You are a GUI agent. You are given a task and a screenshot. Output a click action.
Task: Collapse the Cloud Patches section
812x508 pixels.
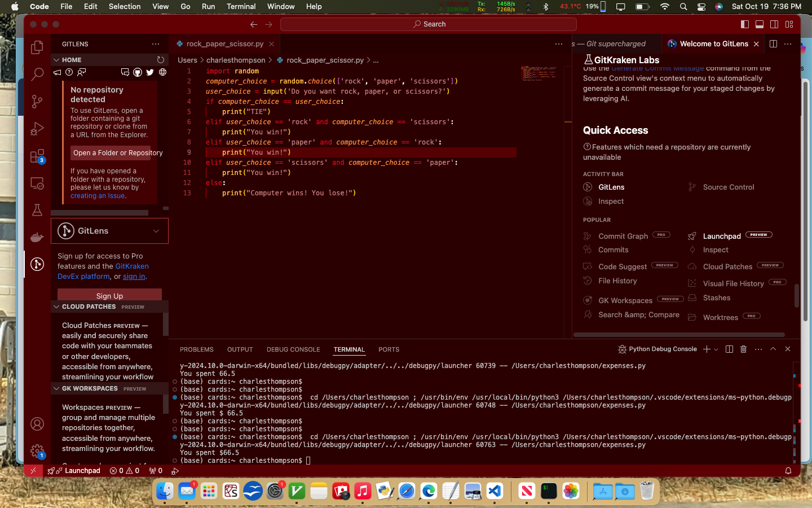coord(56,307)
